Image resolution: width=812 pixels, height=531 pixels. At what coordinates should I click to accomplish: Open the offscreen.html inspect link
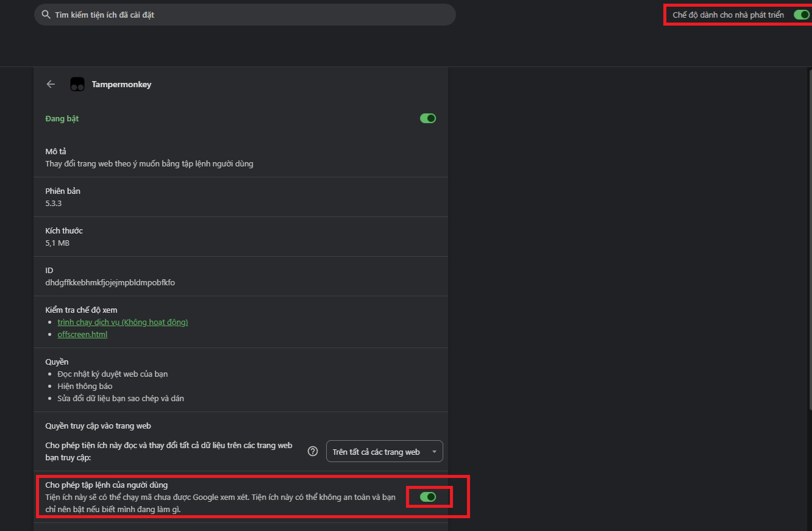[82, 334]
